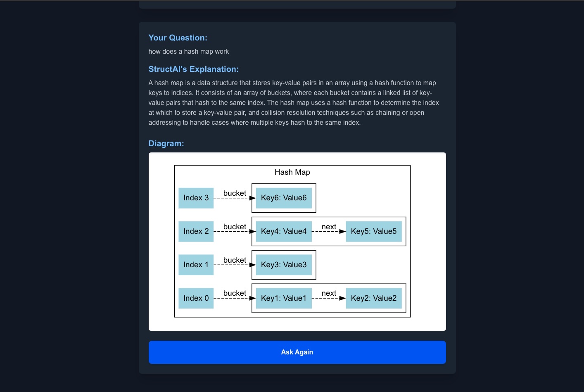
Task: Click the Index 1 diagram node
Action: pyautogui.click(x=196, y=265)
